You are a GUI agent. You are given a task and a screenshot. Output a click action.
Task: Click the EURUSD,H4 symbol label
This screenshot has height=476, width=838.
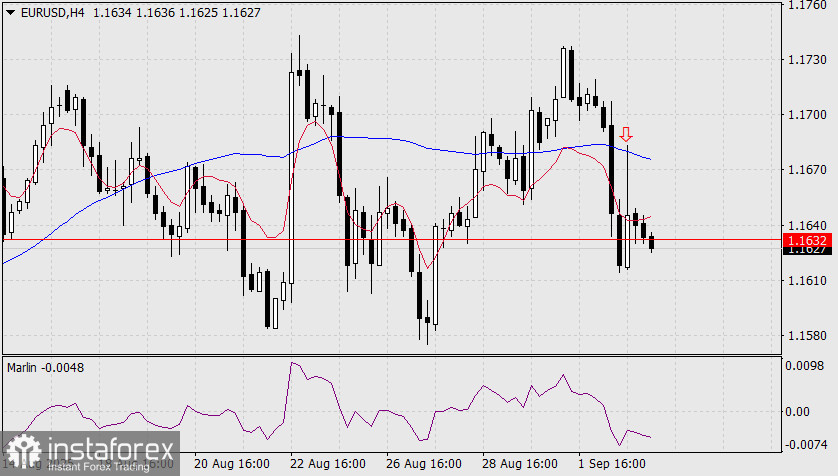52,13
